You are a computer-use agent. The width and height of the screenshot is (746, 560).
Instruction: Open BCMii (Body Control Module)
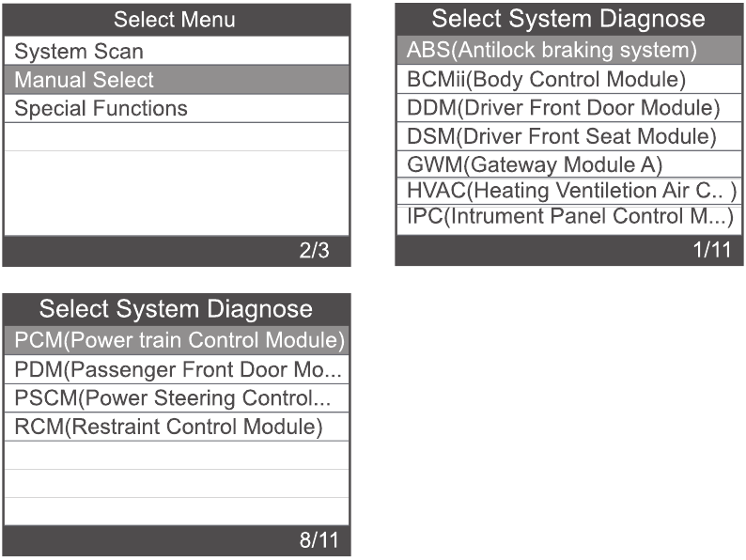pos(569,79)
